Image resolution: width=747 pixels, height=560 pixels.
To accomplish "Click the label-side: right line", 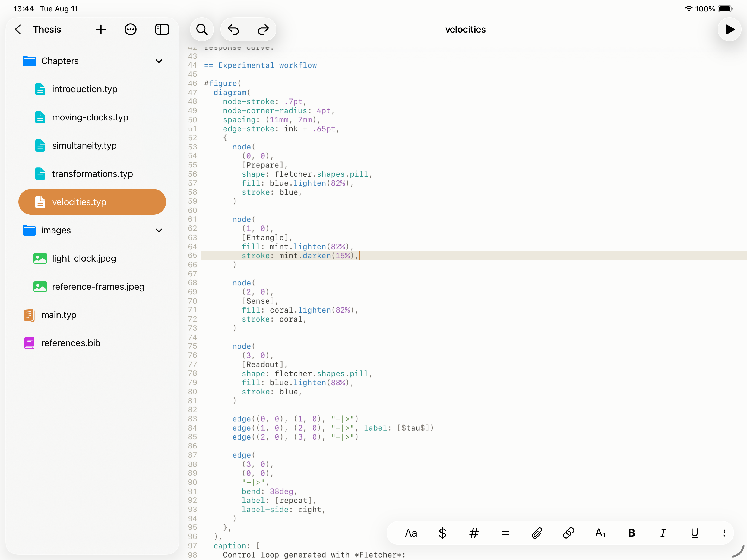I will click(283, 510).
